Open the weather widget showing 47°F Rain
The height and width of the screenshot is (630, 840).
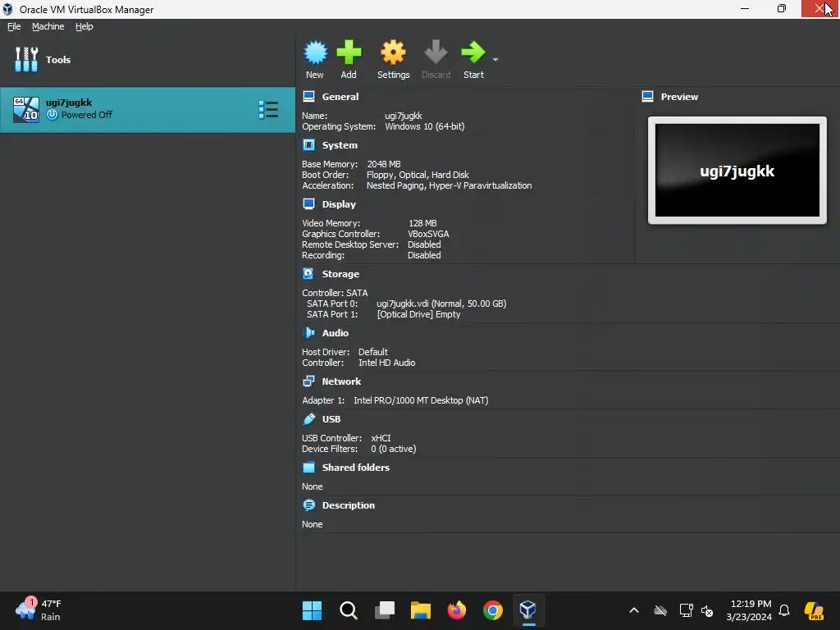pyautogui.click(x=39, y=610)
